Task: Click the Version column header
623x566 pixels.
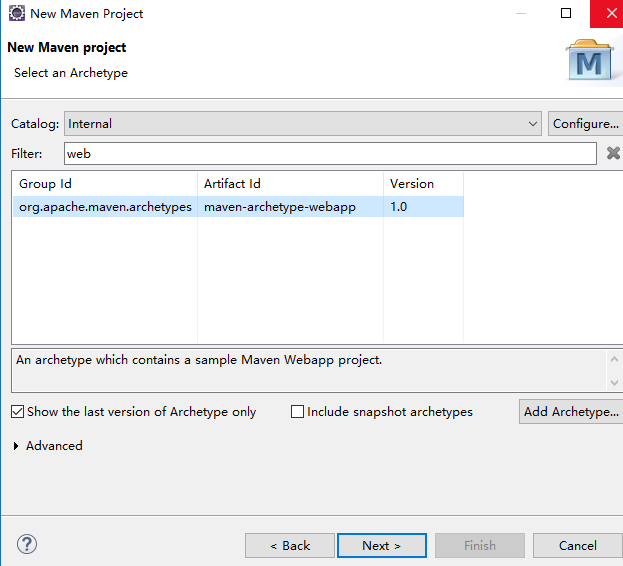Action: click(423, 184)
